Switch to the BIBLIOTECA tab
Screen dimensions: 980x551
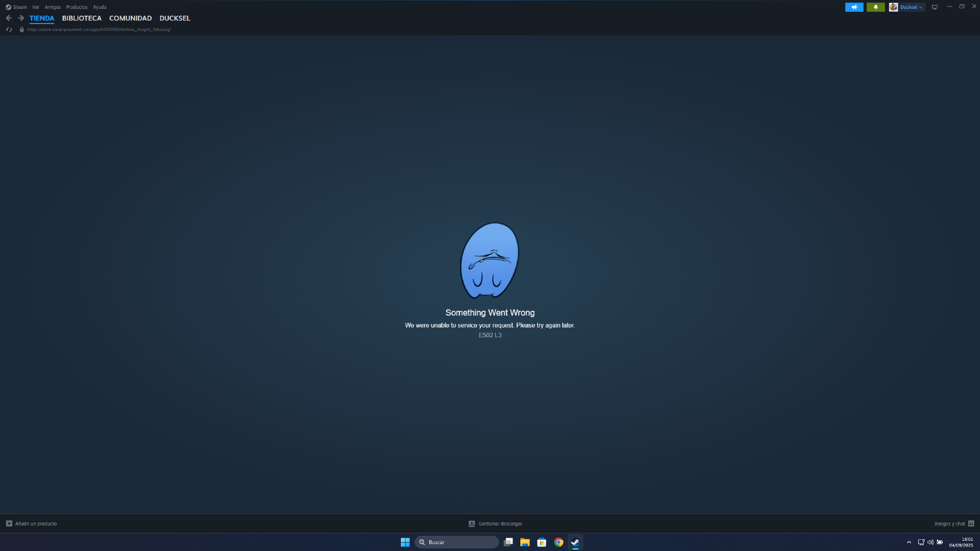coord(82,18)
